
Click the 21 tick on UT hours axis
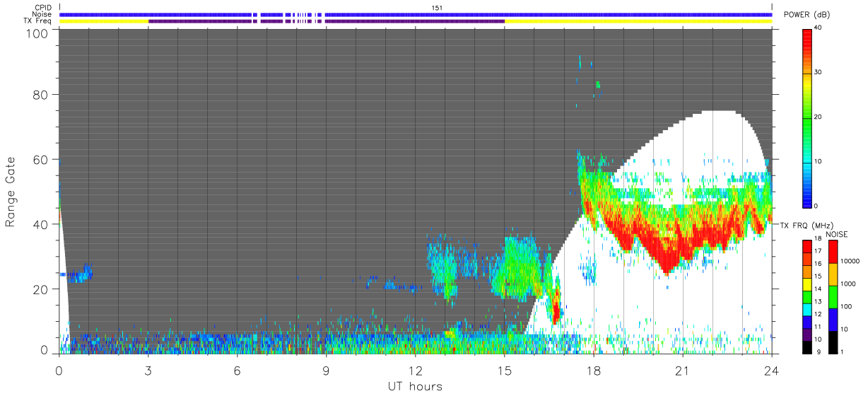[683, 370]
